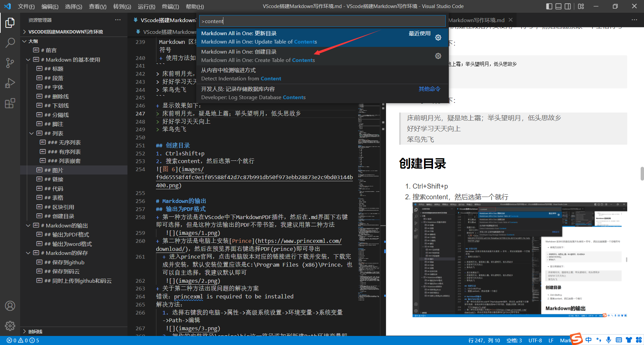Click 空格: 3 indentation in status bar
This screenshot has width=644, height=345.
pos(514,340)
